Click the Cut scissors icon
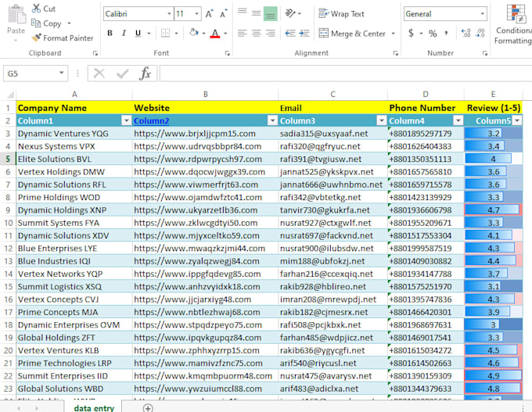The height and width of the screenshot is (412, 532). (36, 8)
